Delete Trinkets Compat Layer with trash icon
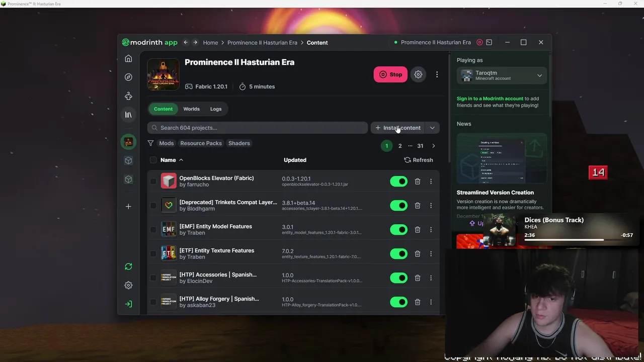This screenshot has width=644, height=362. (417, 205)
